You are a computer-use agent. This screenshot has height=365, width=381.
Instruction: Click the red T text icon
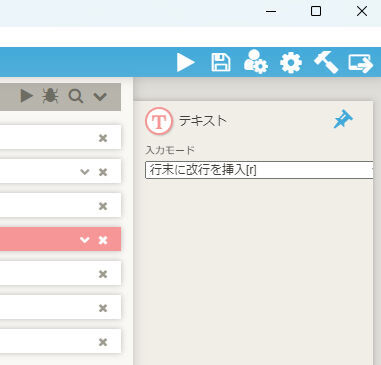point(159,121)
